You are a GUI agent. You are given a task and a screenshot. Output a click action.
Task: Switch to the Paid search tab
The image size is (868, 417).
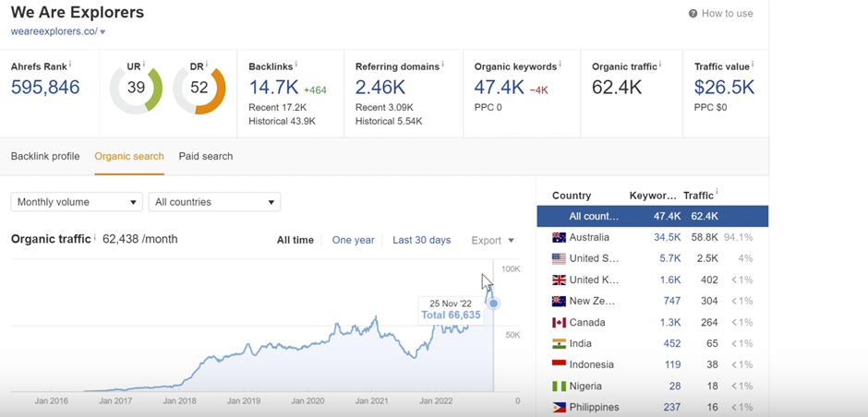coord(206,157)
